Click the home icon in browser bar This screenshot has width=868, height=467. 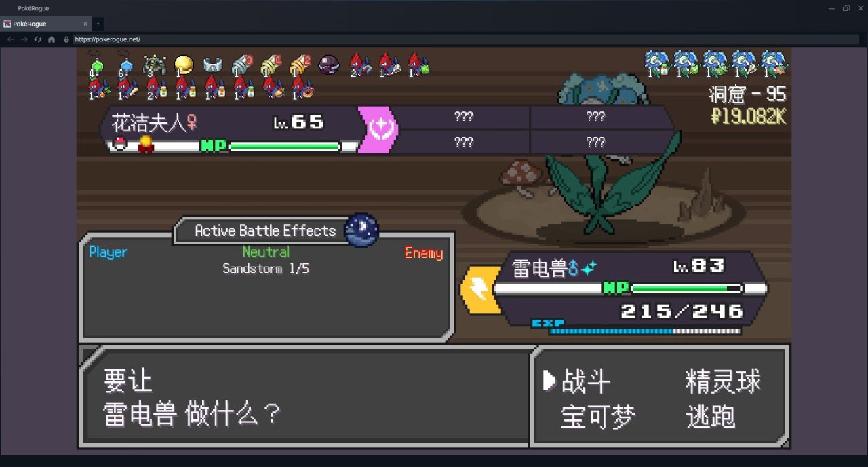[x=52, y=39]
